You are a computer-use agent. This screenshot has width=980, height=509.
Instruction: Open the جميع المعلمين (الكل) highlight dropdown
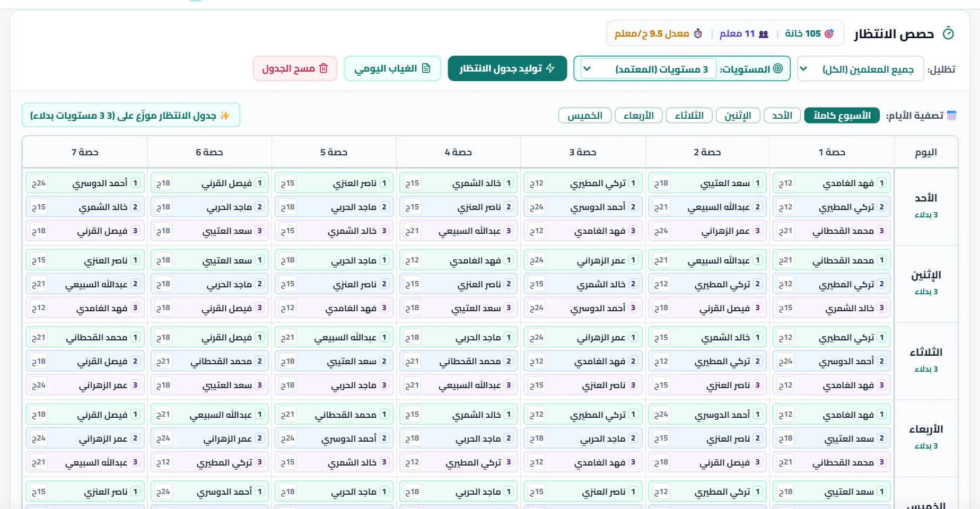[x=861, y=69]
